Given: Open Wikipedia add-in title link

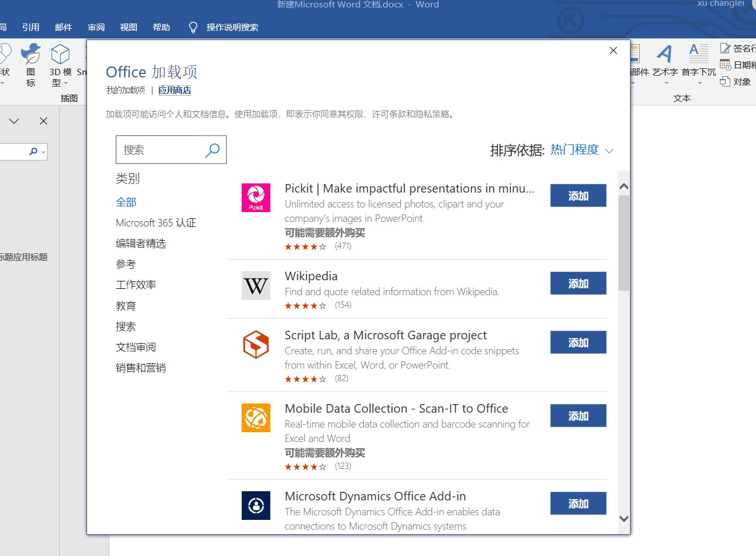Looking at the screenshot, I should pyautogui.click(x=311, y=276).
